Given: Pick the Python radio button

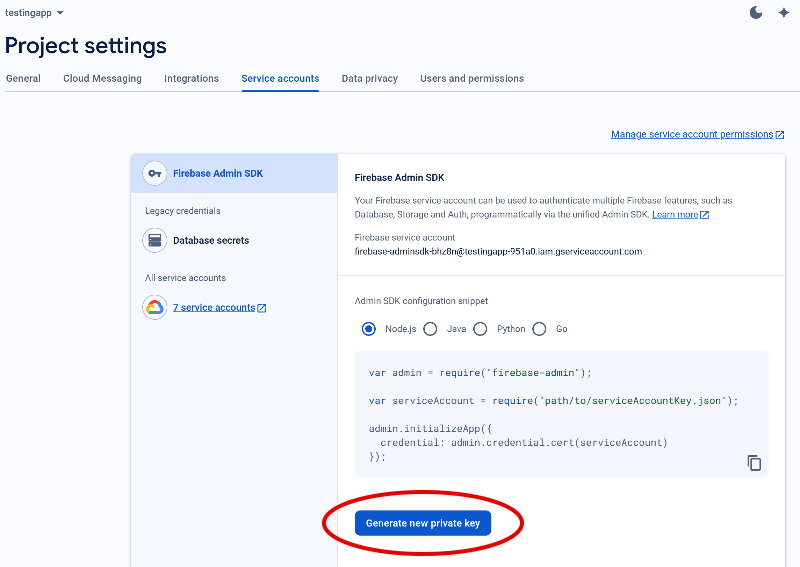Looking at the screenshot, I should (480, 329).
